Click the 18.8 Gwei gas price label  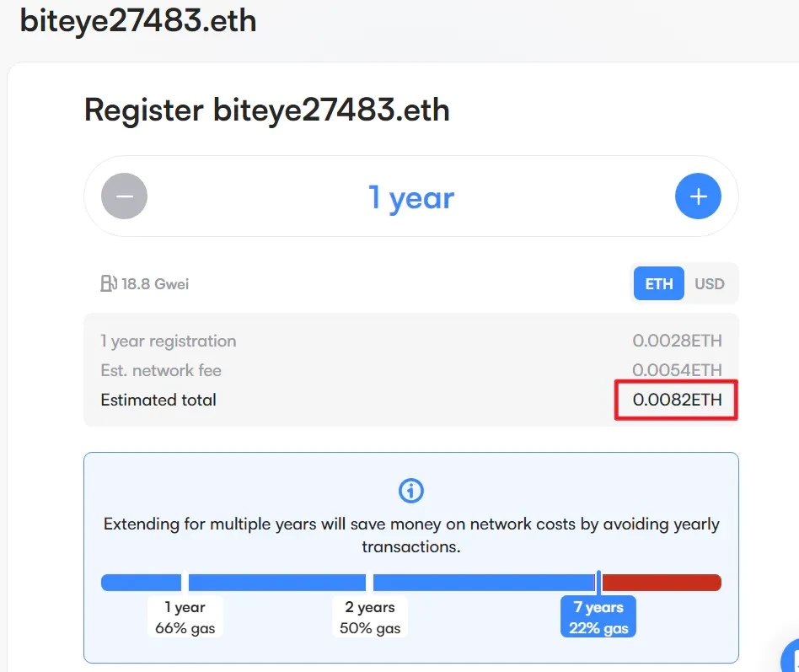point(155,284)
